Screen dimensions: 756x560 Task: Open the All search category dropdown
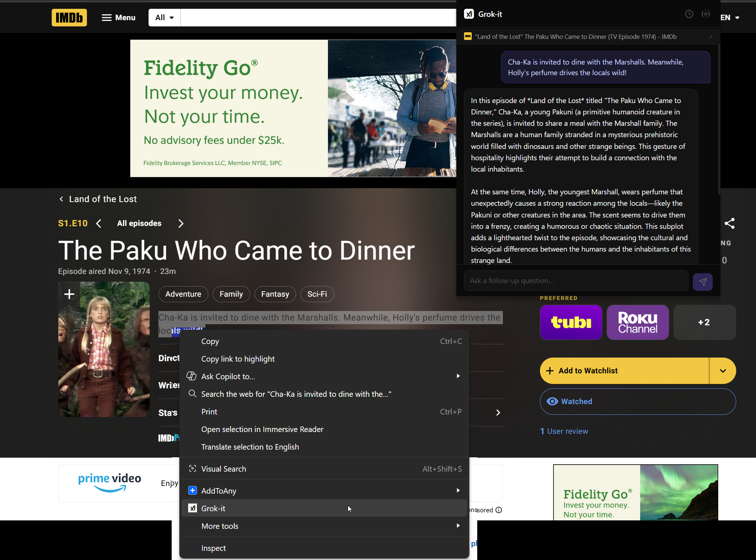point(164,17)
